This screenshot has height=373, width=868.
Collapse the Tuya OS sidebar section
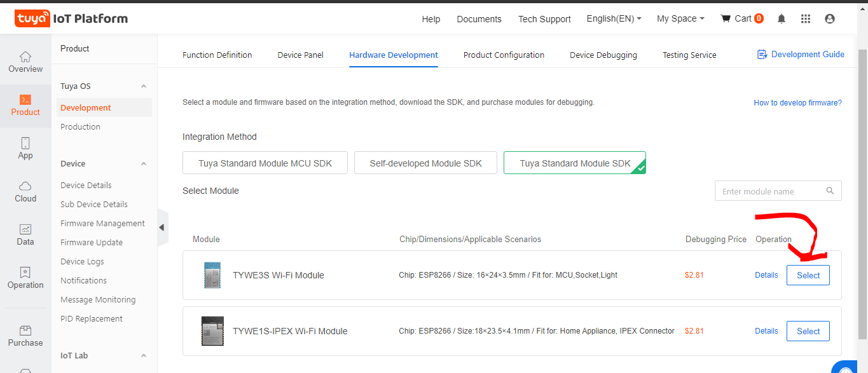[x=144, y=86]
